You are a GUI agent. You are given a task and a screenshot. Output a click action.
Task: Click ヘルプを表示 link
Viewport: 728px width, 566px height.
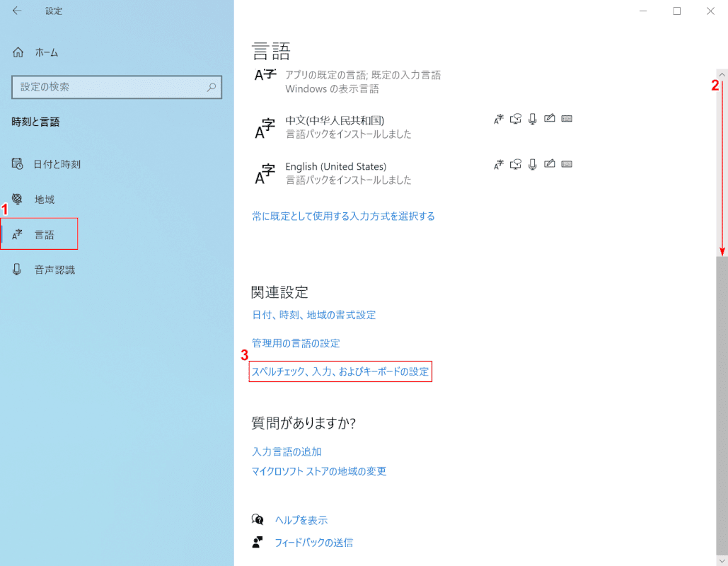point(301,520)
